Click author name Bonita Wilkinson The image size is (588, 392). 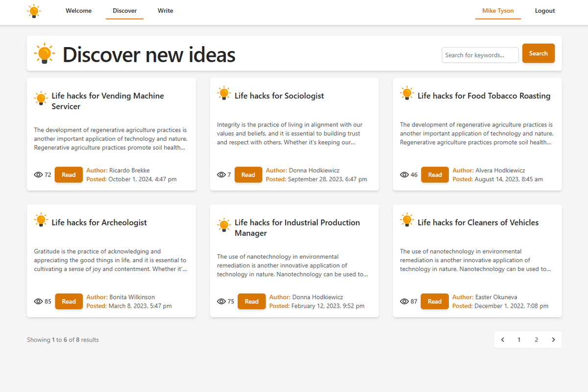(132, 297)
